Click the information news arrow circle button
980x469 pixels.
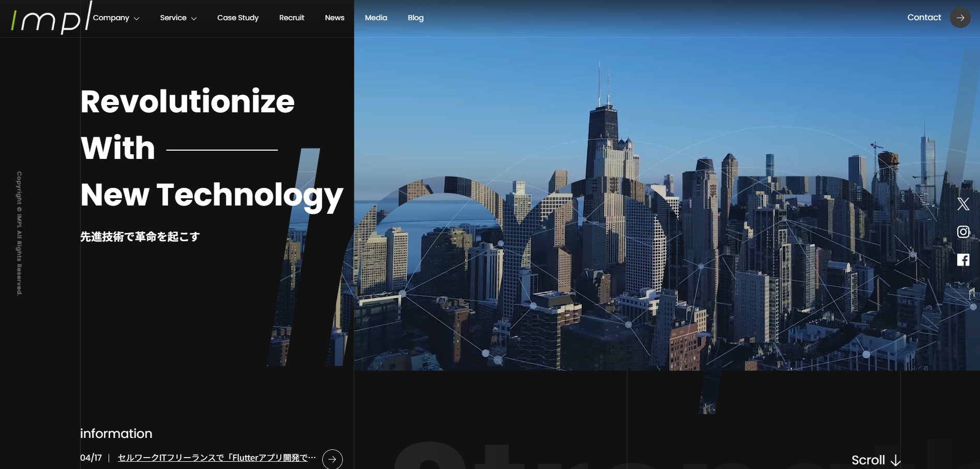coord(333,459)
